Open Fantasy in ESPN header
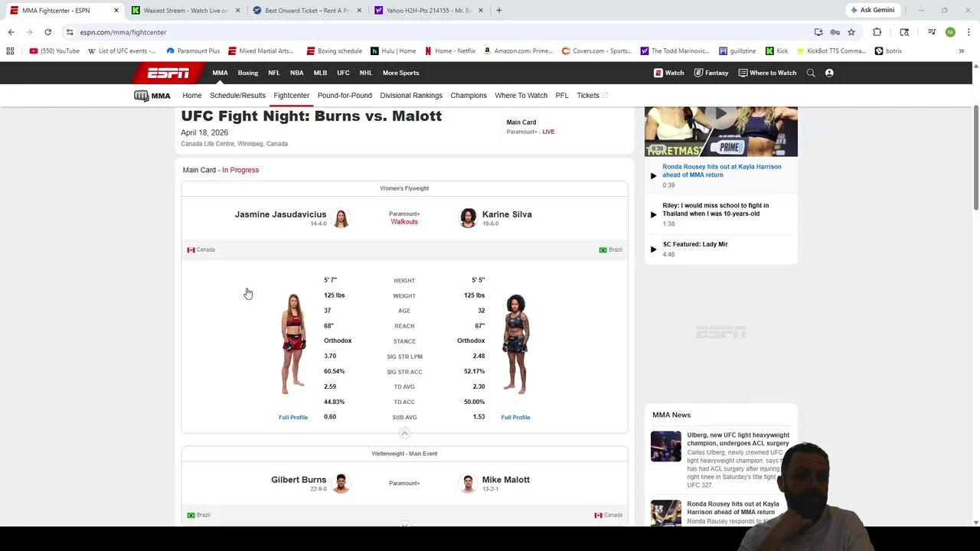 pyautogui.click(x=711, y=73)
